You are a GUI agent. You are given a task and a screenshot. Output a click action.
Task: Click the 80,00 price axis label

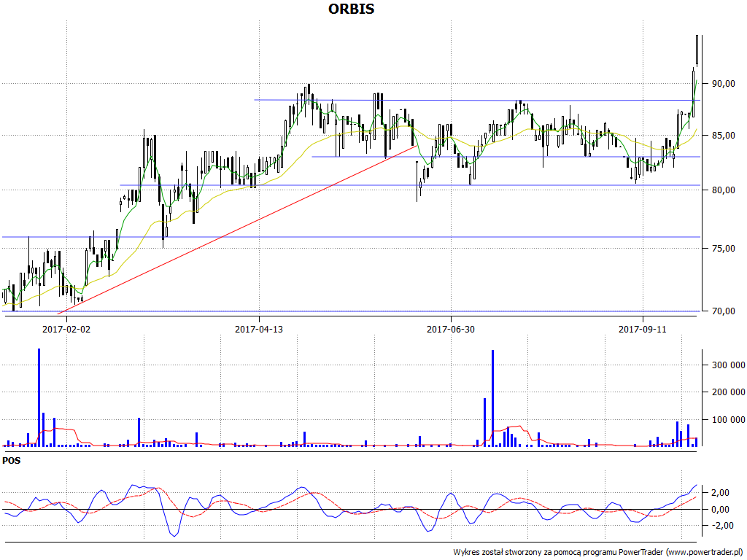[x=723, y=190]
